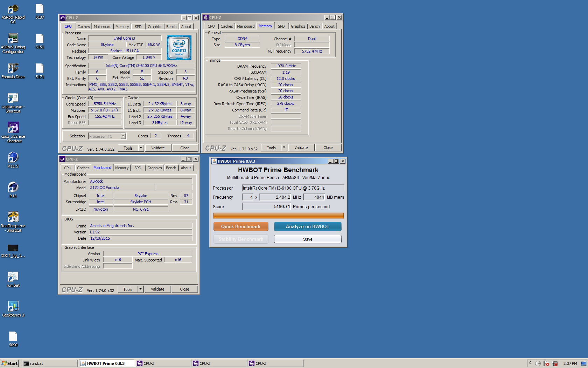This screenshot has height=368, width=588.
Task: Click Tools button in Mainboard window
Action: point(128,289)
